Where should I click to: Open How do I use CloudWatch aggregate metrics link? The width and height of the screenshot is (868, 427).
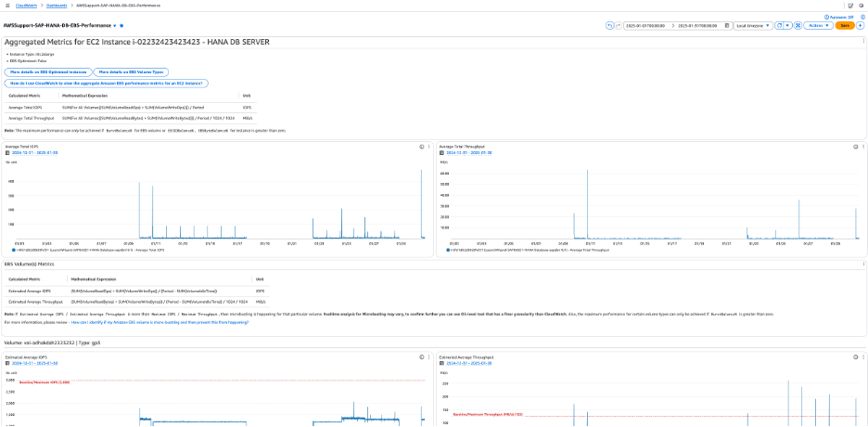[107, 83]
